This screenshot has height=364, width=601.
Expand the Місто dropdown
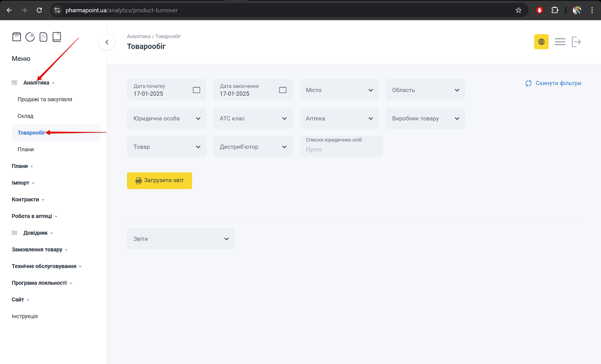point(339,90)
